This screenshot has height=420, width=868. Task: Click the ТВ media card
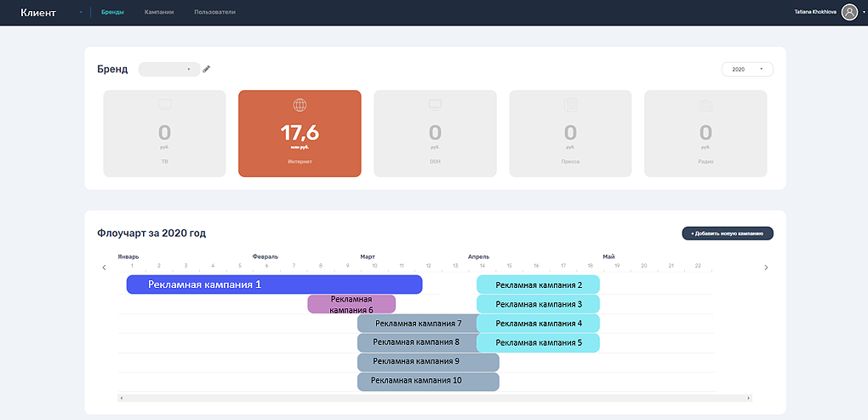[x=164, y=134]
